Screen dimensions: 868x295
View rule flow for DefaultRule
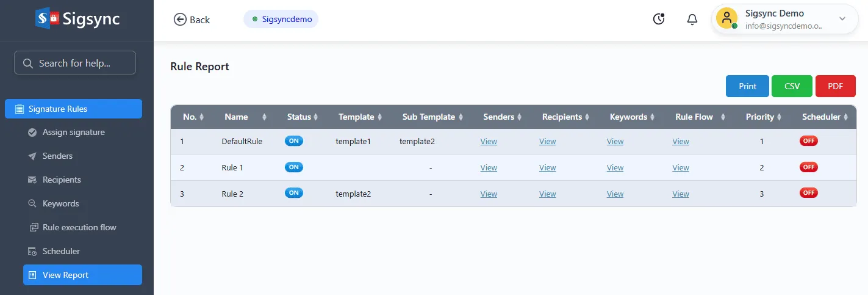coord(681,142)
